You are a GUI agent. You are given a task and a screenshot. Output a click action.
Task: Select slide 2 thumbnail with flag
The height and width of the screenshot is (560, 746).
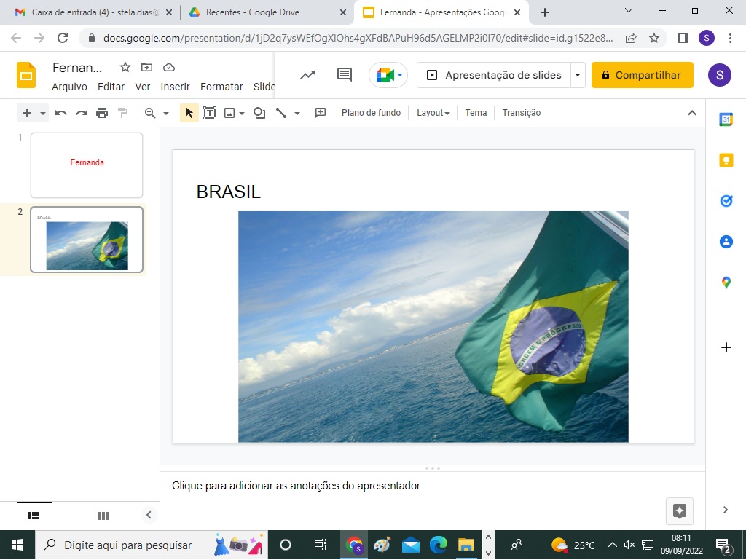tap(87, 240)
